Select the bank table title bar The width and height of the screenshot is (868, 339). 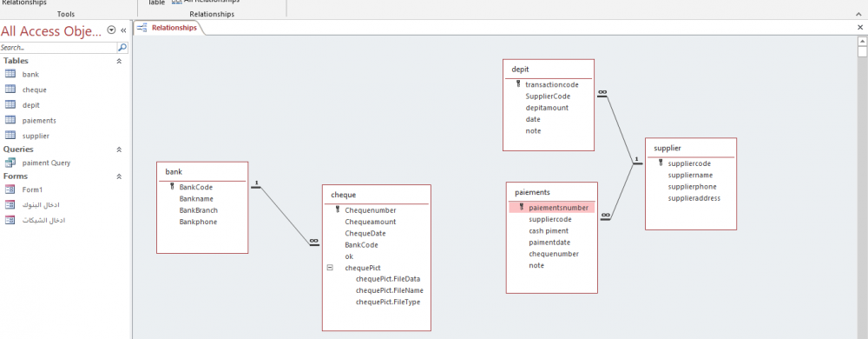coord(202,172)
